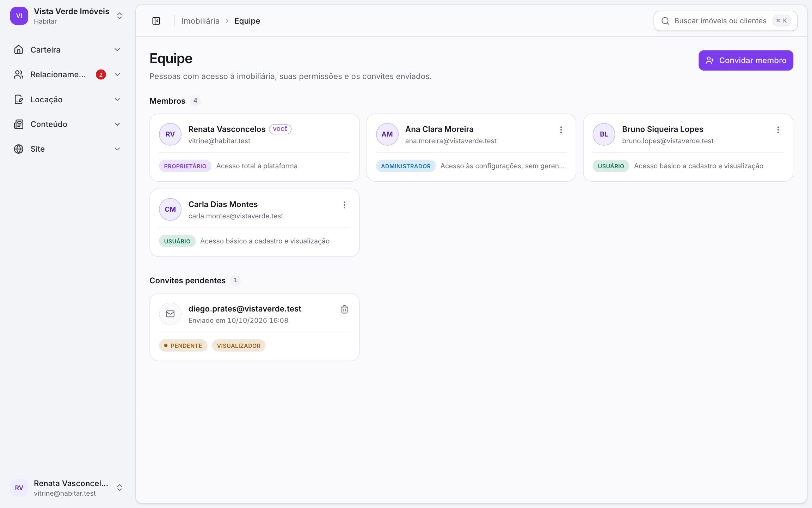The width and height of the screenshot is (812, 508).
Task: Click the Membros count badge
Action: (195, 101)
